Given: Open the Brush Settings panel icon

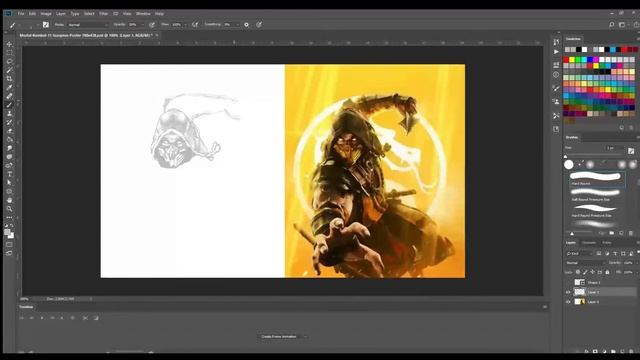Looking at the screenshot, I should click(x=556, y=88).
